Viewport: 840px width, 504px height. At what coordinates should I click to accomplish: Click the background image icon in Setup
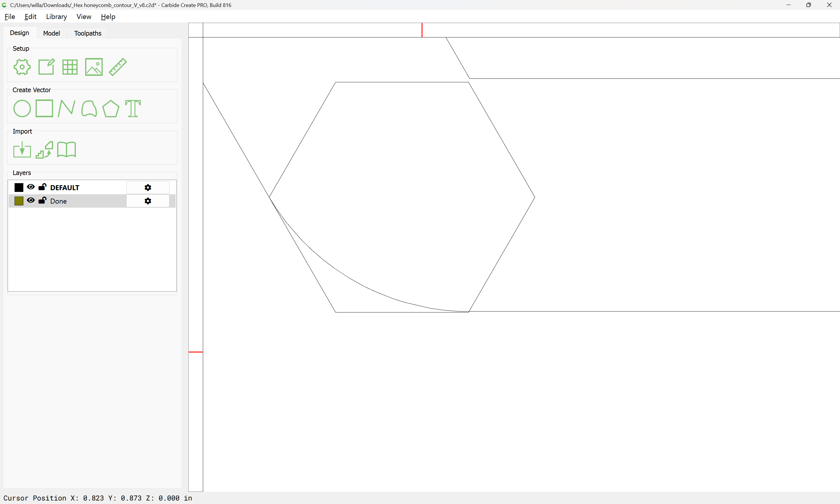tap(94, 67)
